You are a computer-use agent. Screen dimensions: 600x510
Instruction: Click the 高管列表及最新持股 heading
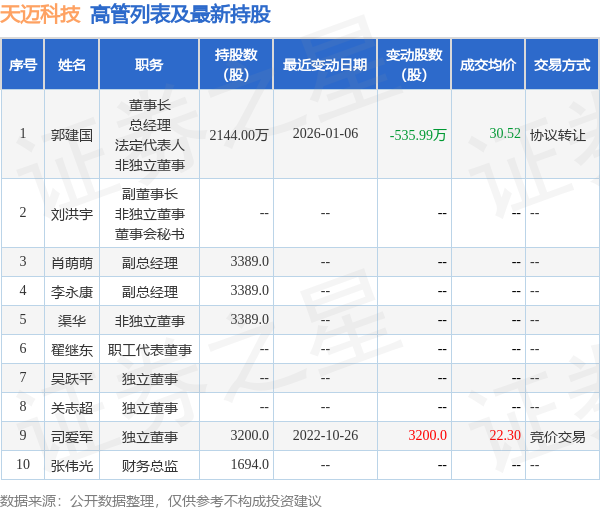click(180, 15)
